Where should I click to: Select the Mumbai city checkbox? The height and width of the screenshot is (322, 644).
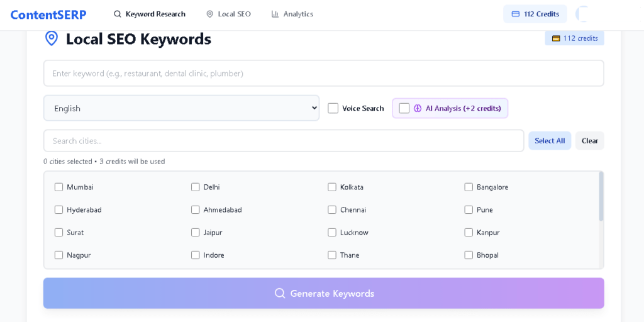[58, 187]
